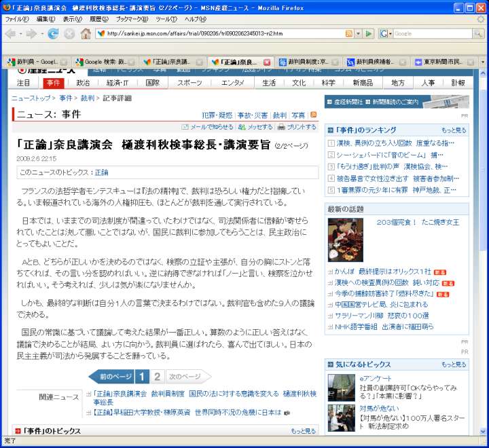Click the octopus takoyaki thumbnail image
This screenshot has width=489, height=448.
pyautogui.click(x=345, y=240)
